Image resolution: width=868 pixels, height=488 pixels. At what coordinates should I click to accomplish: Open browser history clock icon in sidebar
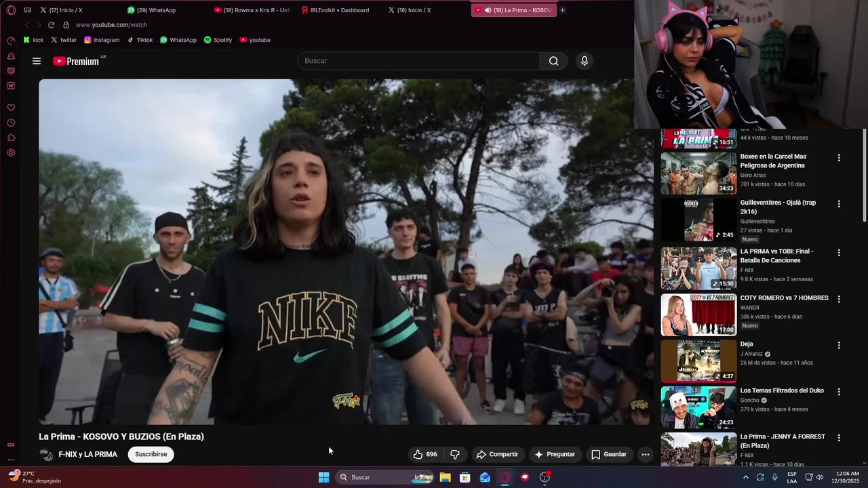pos(11,123)
